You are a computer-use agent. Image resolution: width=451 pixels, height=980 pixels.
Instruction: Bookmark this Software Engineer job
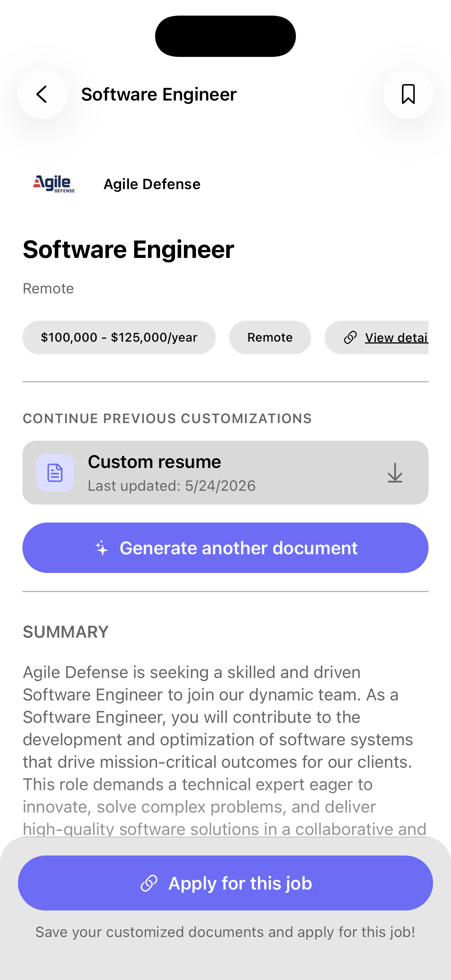tap(408, 94)
